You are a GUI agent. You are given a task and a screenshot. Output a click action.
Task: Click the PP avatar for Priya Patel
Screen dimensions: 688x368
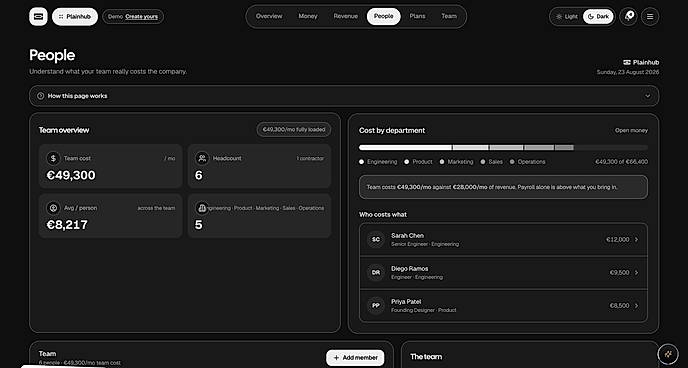click(x=376, y=305)
